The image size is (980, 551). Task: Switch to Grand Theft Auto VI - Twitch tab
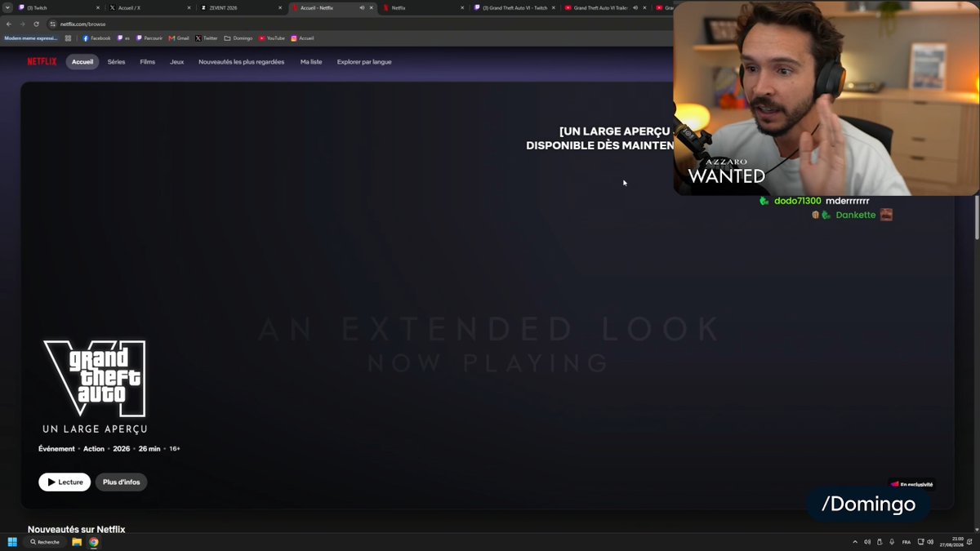pos(514,7)
